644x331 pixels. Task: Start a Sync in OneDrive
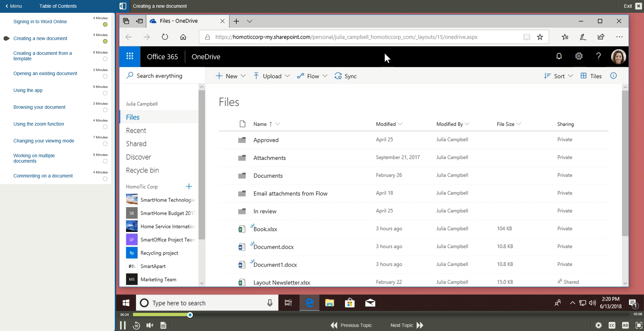click(x=345, y=76)
